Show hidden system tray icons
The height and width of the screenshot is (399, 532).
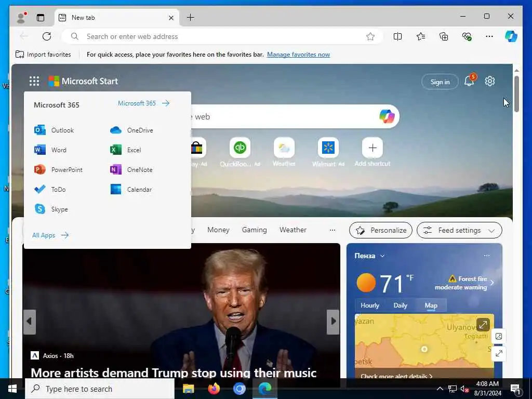[440, 389]
